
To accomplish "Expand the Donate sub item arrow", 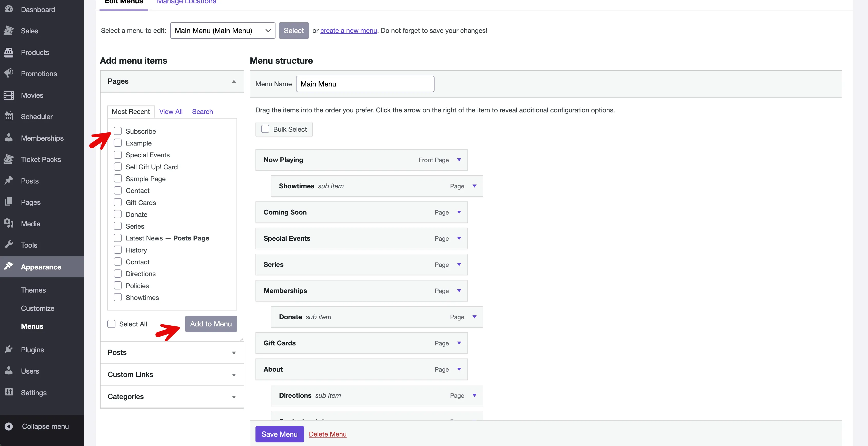I will pyautogui.click(x=475, y=317).
